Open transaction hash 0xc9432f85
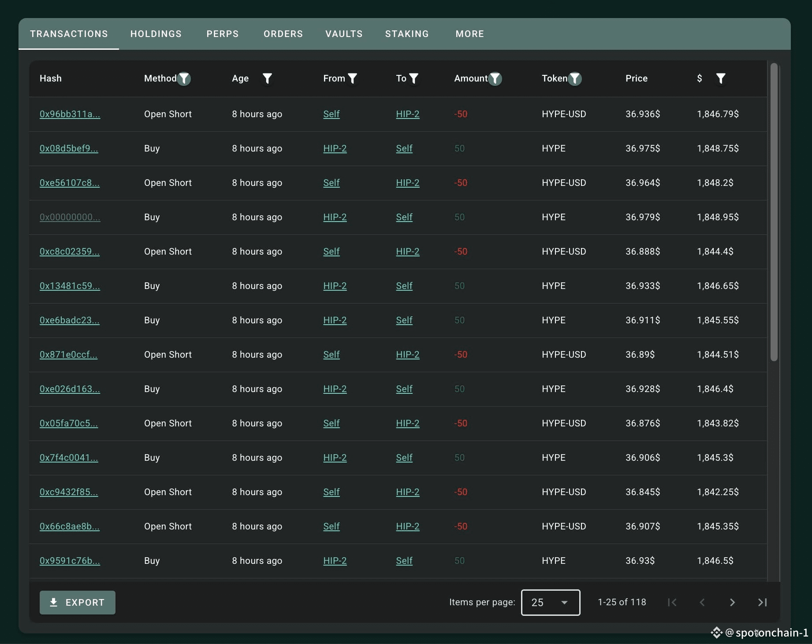Viewport: 812px width, 644px height. click(69, 492)
